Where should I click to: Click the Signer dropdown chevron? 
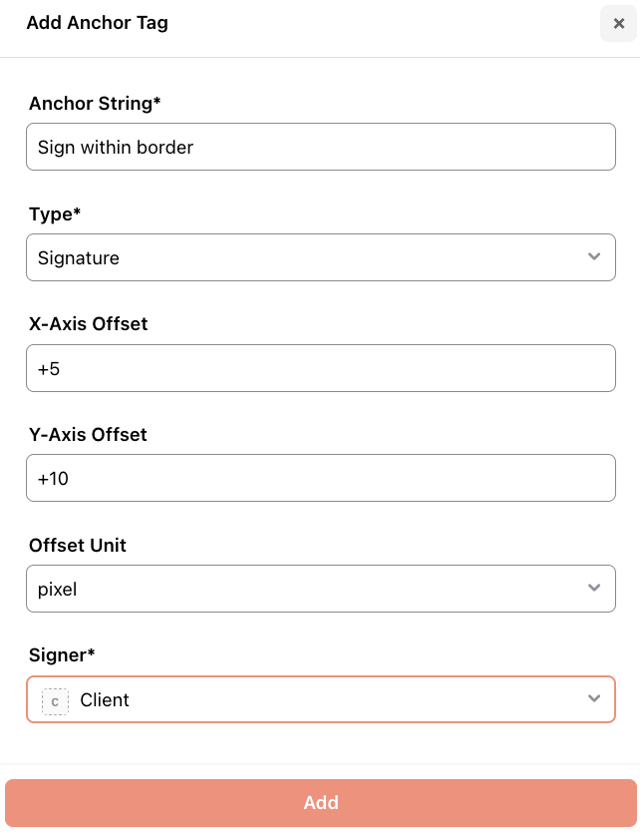(x=594, y=699)
